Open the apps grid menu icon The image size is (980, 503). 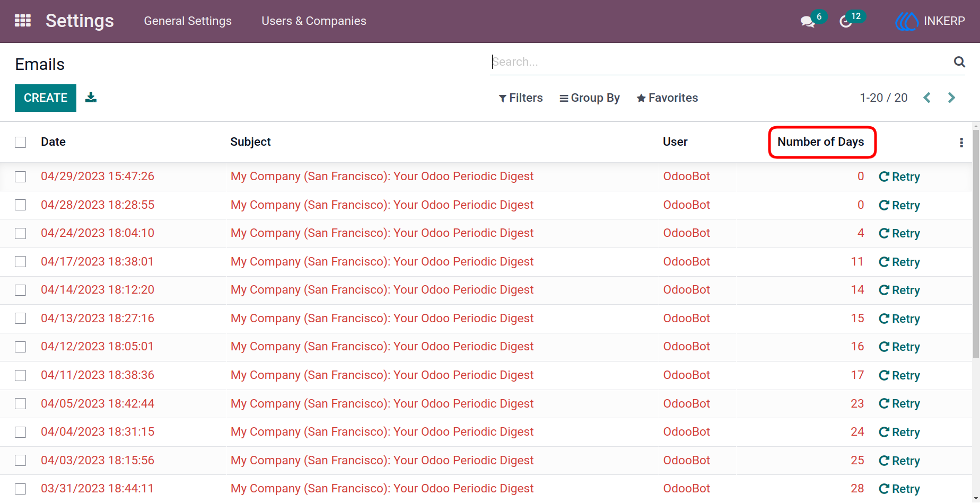pyautogui.click(x=23, y=21)
